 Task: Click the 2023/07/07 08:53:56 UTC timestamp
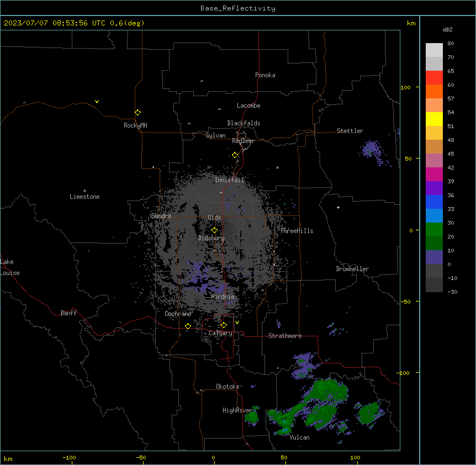(x=54, y=23)
